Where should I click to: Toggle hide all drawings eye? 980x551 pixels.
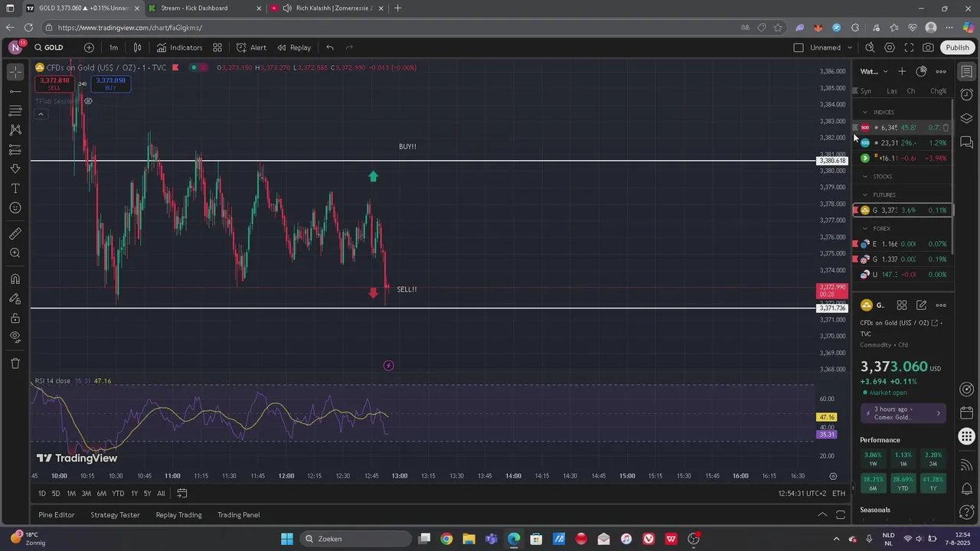coord(15,337)
